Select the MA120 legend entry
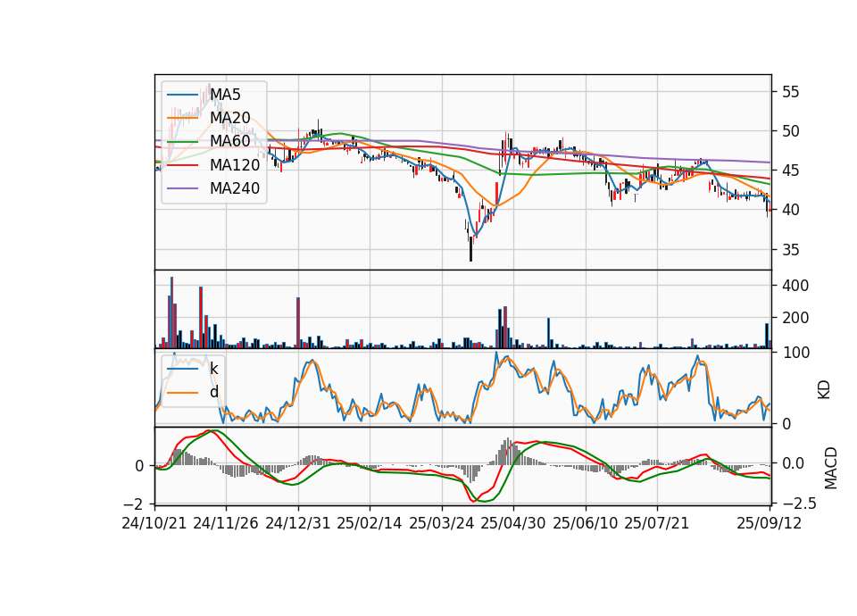 point(235,164)
